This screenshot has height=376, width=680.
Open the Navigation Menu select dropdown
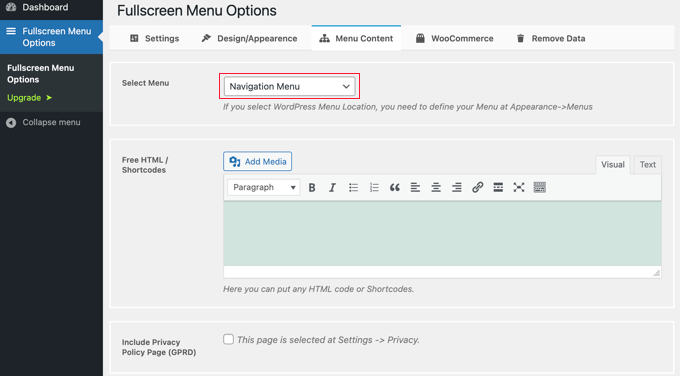290,86
